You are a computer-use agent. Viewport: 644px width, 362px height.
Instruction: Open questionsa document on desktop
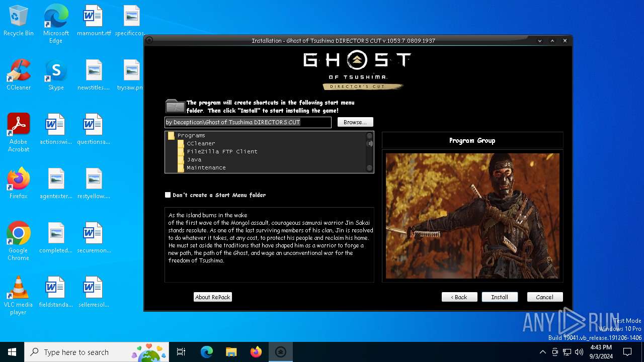(x=94, y=130)
